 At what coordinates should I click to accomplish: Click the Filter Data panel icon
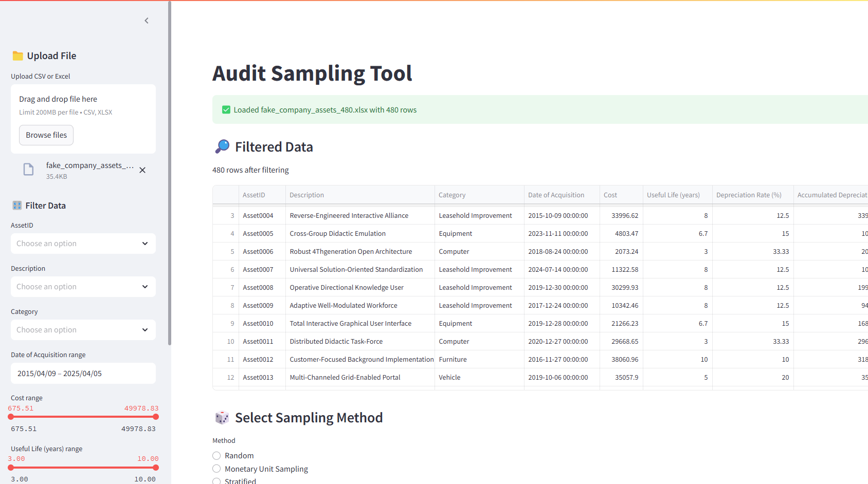pyautogui.click(x=17, y=206)
